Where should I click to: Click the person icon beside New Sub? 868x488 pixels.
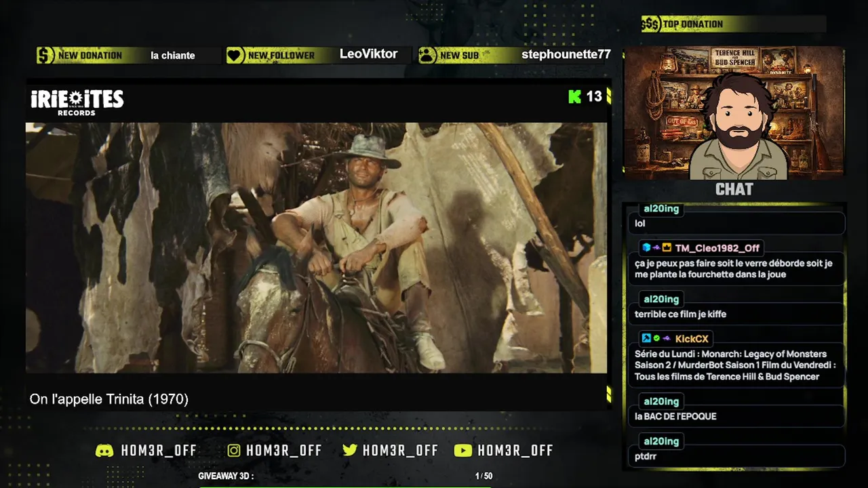tap(427, 56)
